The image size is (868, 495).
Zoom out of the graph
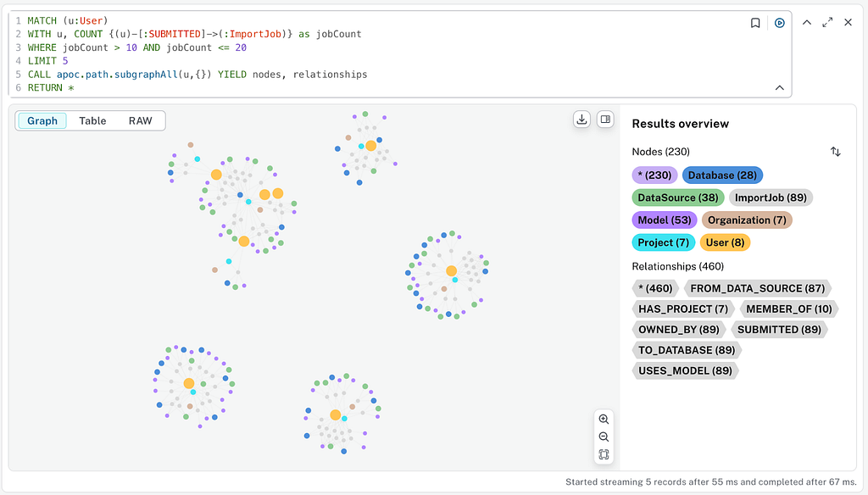(604, 437)
